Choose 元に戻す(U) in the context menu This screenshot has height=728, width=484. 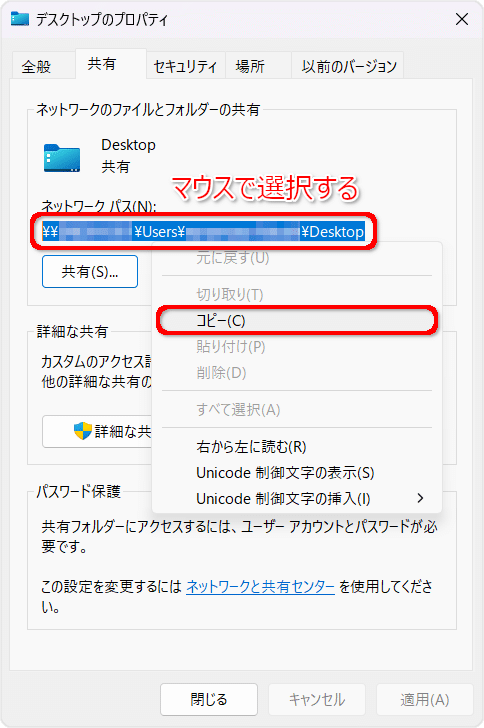coord(297,258)
